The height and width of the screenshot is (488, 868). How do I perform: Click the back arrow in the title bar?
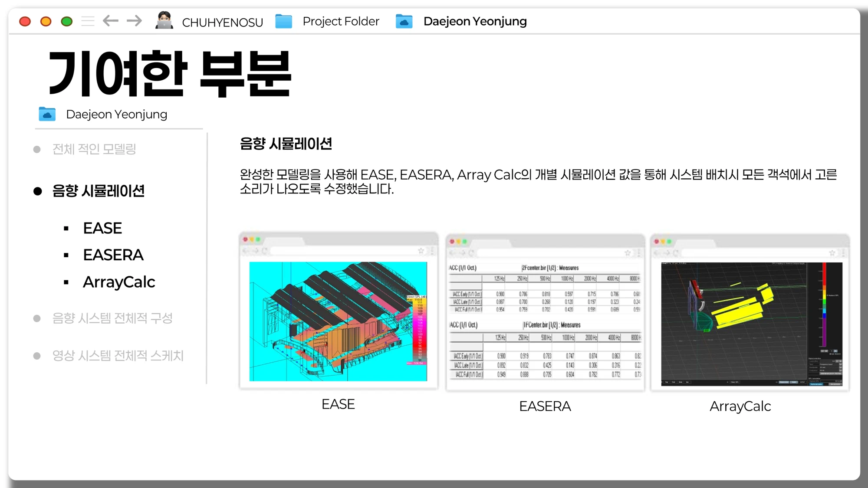(x=111, y=20)
